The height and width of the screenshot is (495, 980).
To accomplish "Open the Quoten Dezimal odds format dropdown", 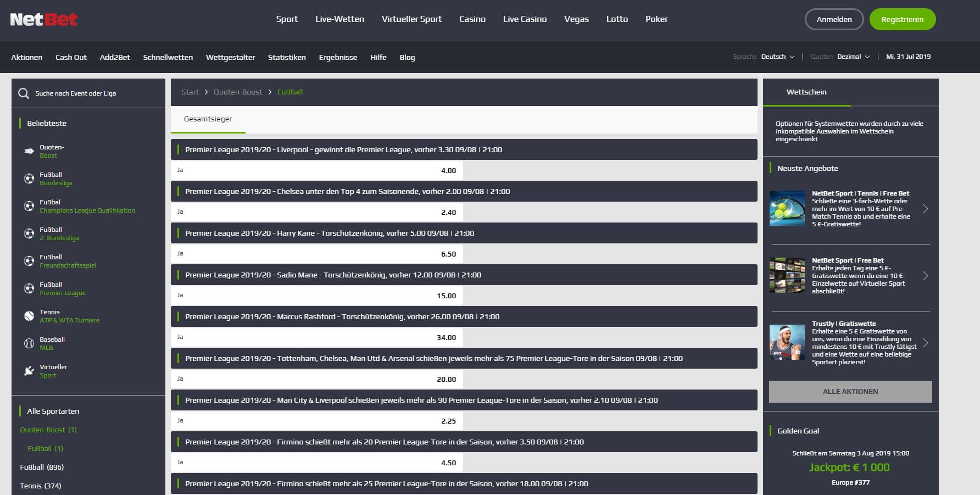I will [853, 57].
